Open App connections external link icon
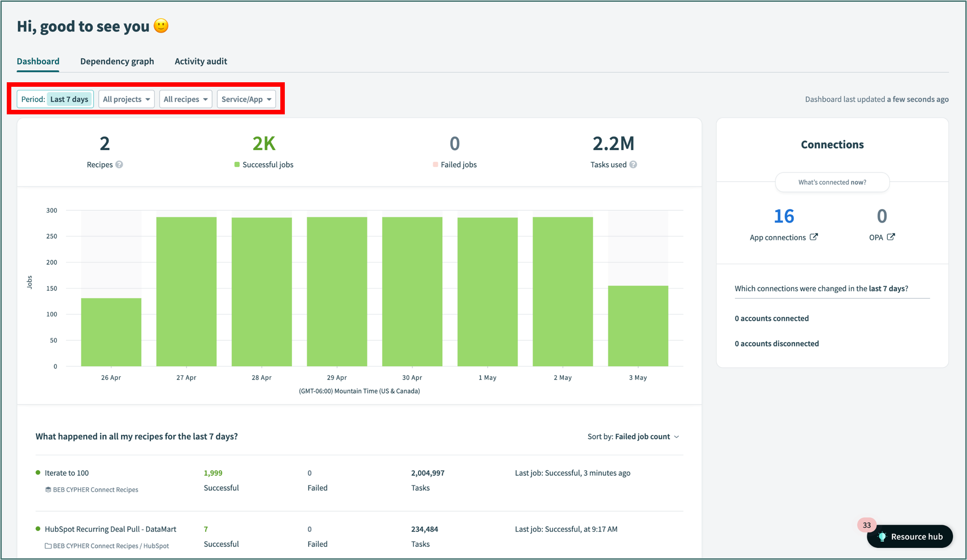Viewport: 967px width, 560px height. (x=814, y=237)
